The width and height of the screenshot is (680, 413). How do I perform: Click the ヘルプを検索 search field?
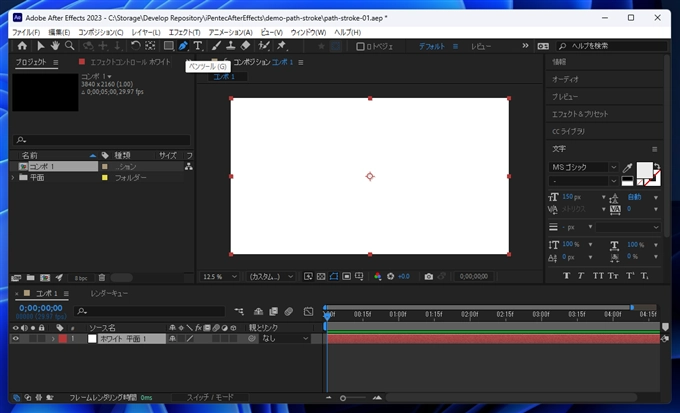[x=610, y=46]
